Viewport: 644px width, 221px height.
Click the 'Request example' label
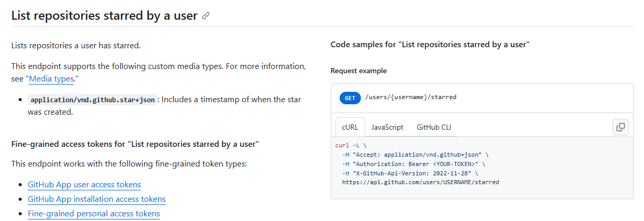(x=358, y=71)
